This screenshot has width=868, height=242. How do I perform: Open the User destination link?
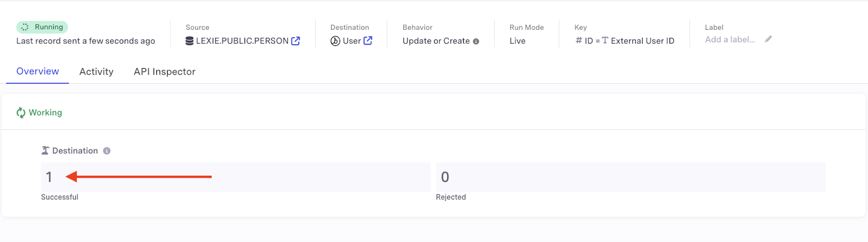pyautogui.click(x=352, y=41)
